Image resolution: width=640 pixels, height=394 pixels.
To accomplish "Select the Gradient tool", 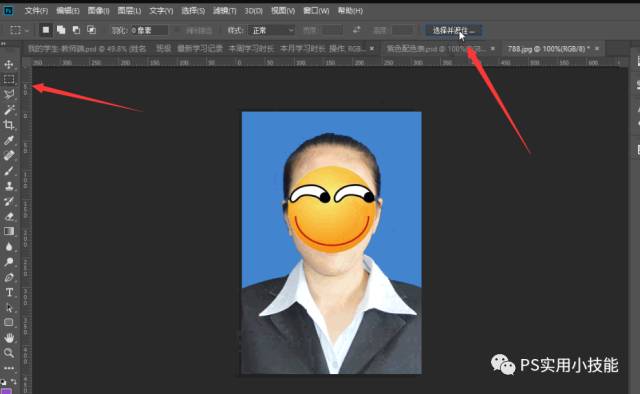I will pos(9,231).
